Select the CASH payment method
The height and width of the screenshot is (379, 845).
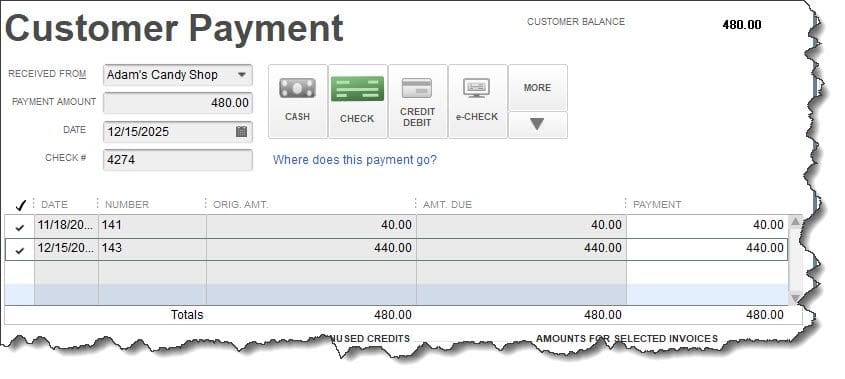click(x=297, y=101)
